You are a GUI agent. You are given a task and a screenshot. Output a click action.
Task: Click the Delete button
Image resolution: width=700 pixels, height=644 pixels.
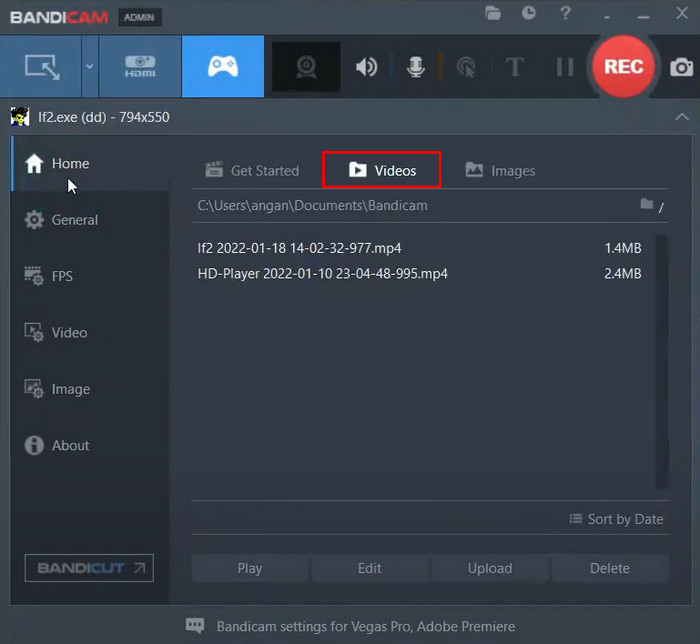(610, 568)
